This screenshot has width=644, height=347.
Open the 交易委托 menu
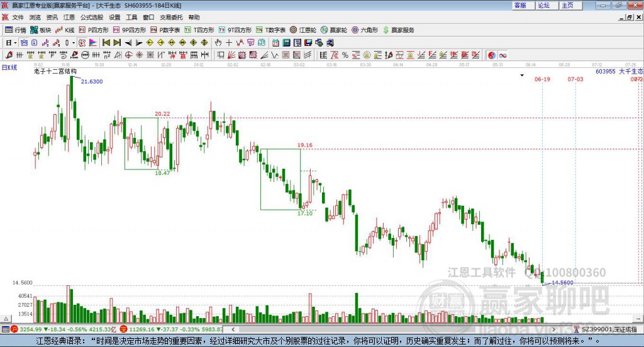[171, 17]
